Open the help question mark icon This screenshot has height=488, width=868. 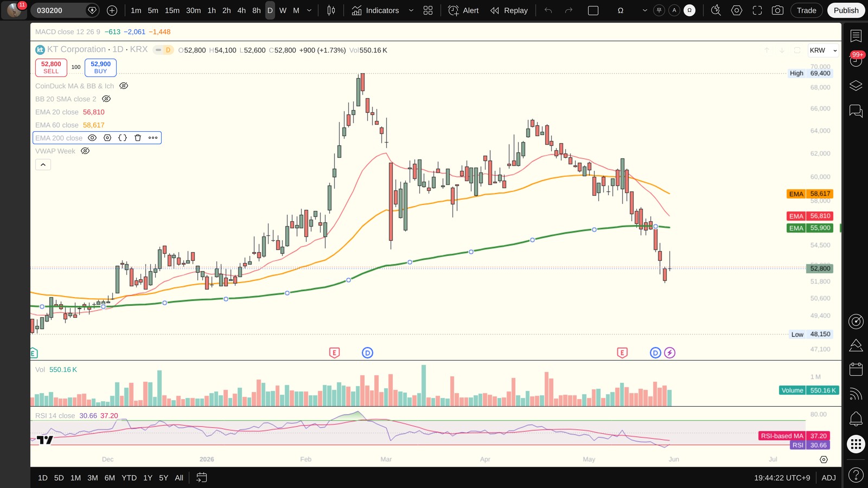(856, 476)
